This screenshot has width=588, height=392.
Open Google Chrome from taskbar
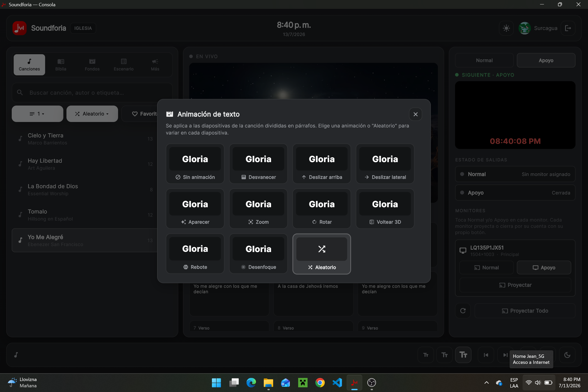click(320, 383)
